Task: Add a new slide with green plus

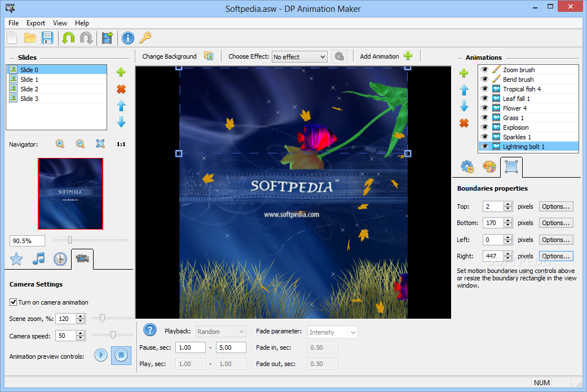Action: pyautogui.click(x=121, y=72)
